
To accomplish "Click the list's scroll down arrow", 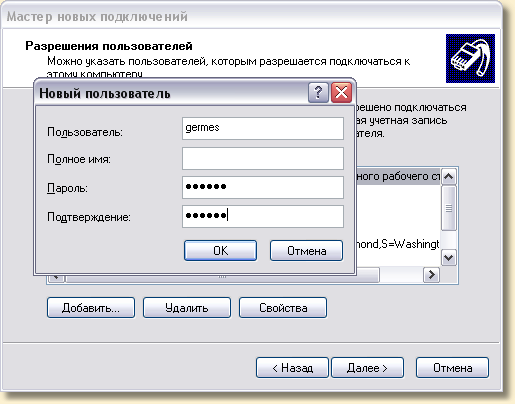I will point(449,258).
